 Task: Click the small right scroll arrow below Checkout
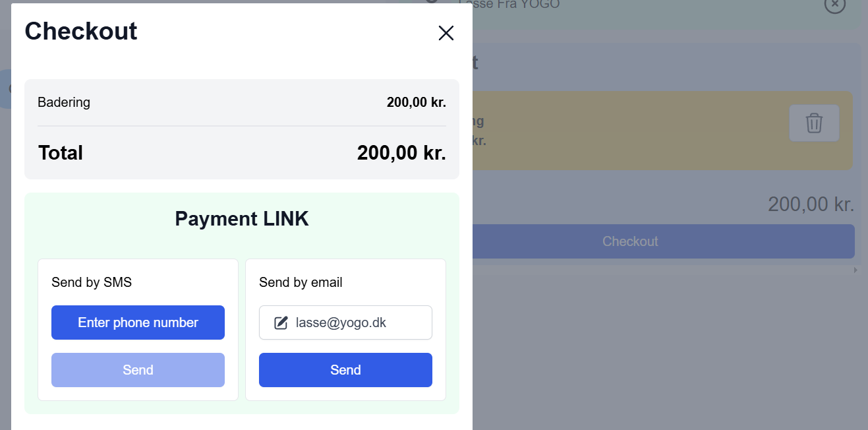[856, 270]
